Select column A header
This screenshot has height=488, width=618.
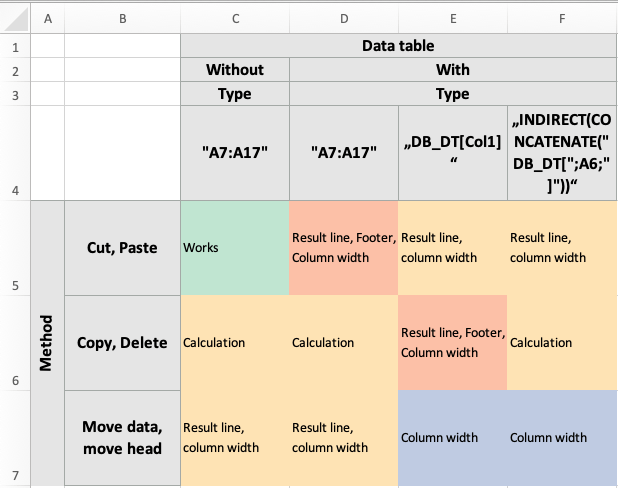tap(48, 19)
